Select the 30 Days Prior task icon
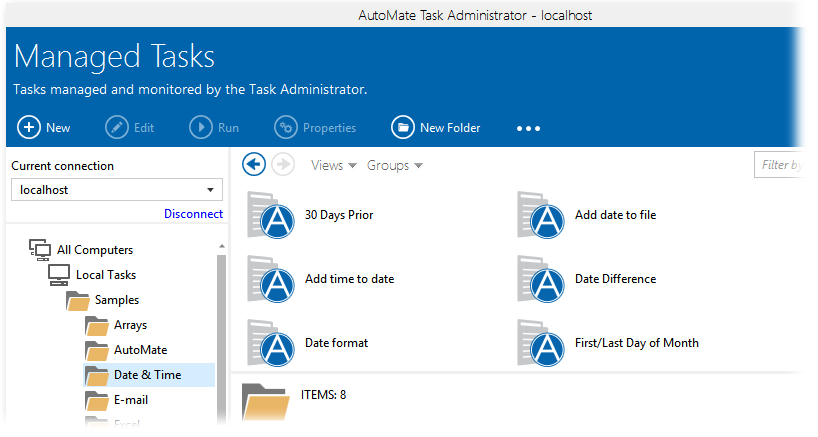 (271, 215)
